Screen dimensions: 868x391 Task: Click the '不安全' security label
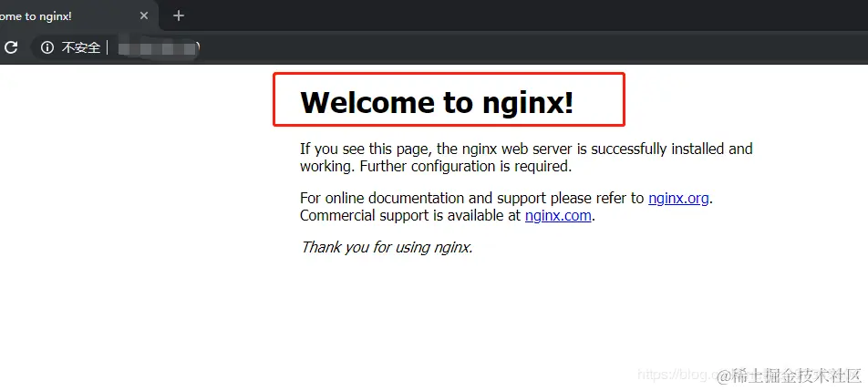coord(81,48)
